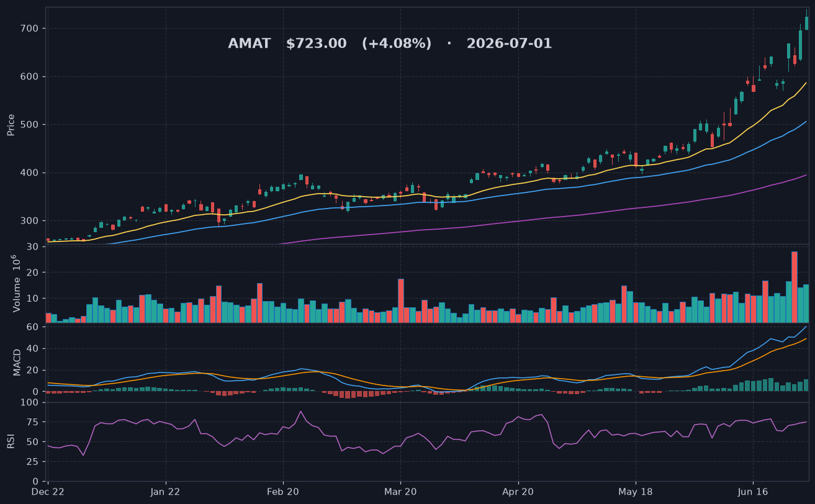The height and width of the screenshot is (504, 815).
Task: Click the 'Price' y-axis label
Action: click(11, 125)
